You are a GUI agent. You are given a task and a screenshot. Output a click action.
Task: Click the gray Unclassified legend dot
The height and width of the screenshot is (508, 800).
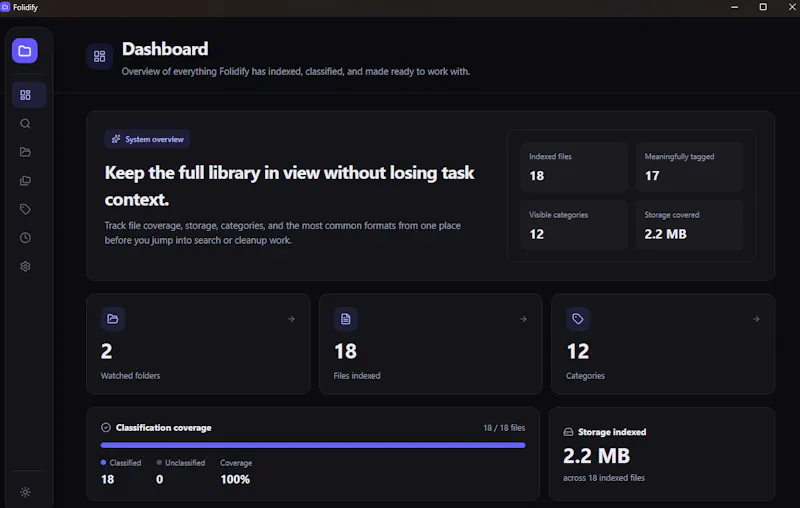159,463
